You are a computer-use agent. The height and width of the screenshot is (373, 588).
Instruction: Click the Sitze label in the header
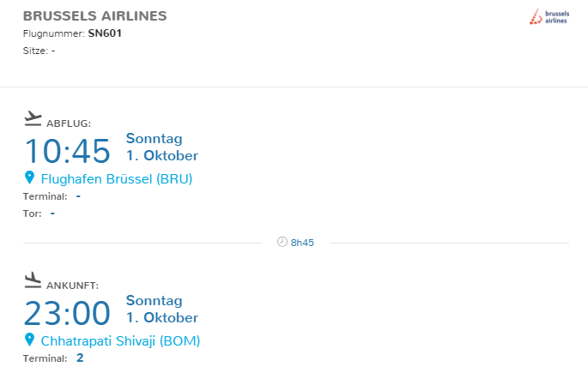click(x=35, y=51)
